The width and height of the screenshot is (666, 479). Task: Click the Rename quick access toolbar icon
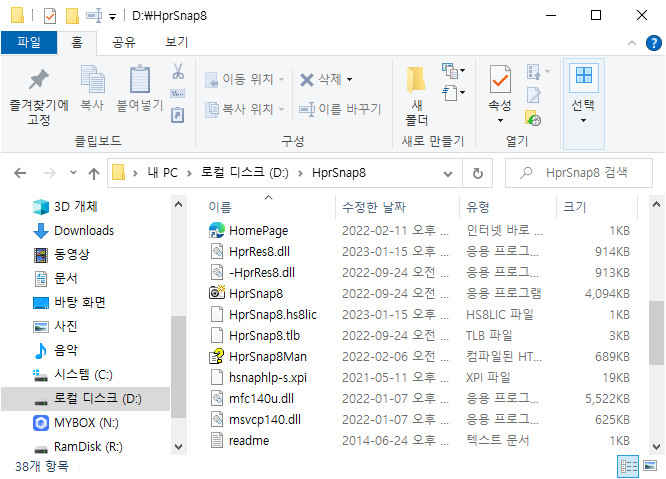[94, 16]
